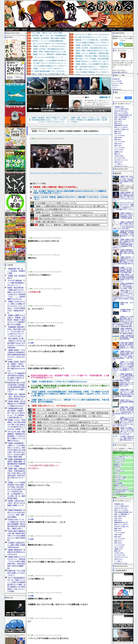Open the blue Twitter bird icon
Screen dimensions: 138x644
click(121, 44)
